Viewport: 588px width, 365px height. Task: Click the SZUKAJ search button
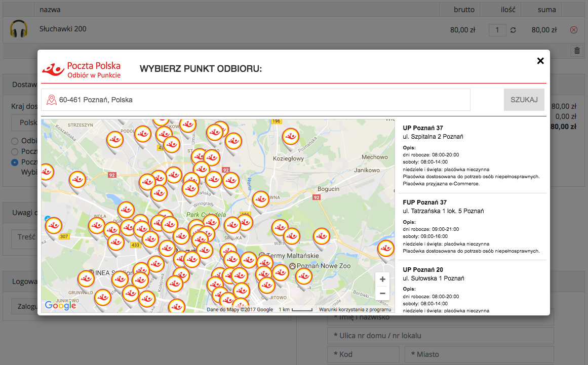coord(524,100)
